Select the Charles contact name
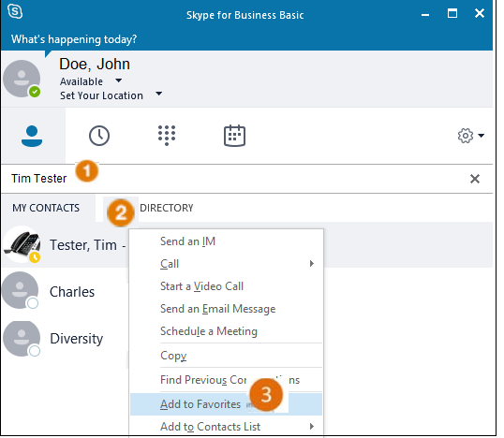Screen dimensions: 504x438 (x=72, y=292)
